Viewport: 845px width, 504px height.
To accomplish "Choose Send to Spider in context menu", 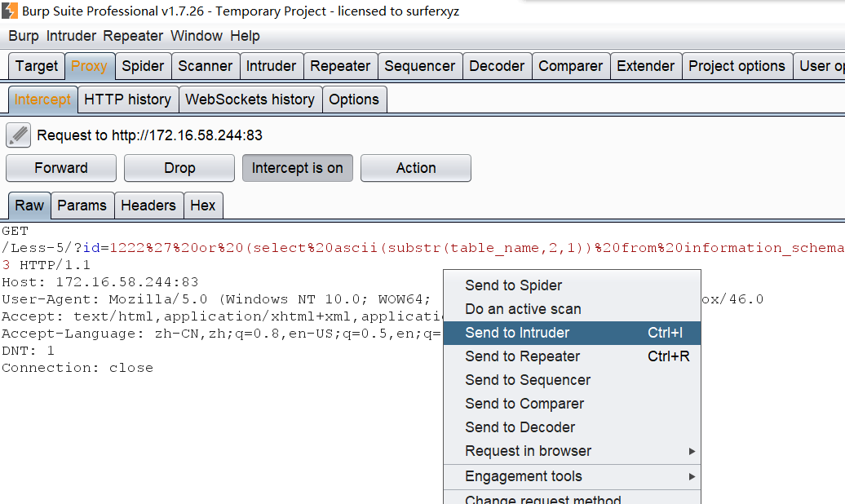I will 572,285.
